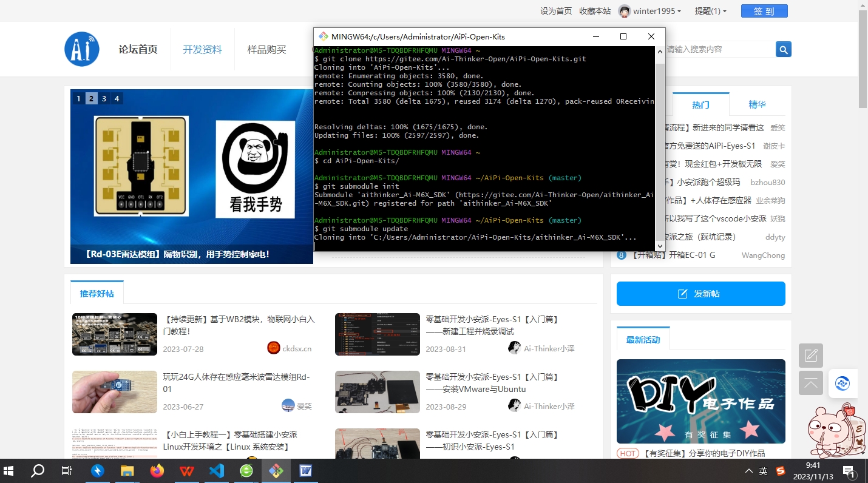The height and width of the screenshot is (483, 868).
Task: Click pencil icon in 发新帖 button
Action: [683, 294]
